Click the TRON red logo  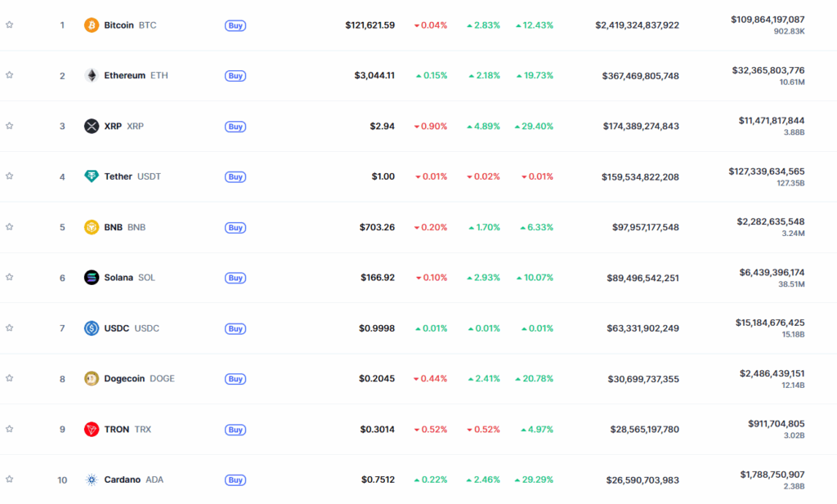tap(92, 430)
